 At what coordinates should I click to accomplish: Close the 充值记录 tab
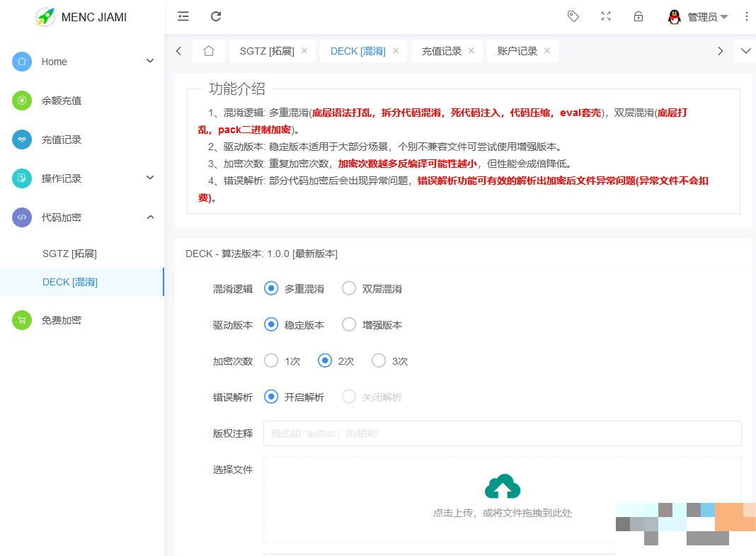pyautogui.click(x=471, y=50)
